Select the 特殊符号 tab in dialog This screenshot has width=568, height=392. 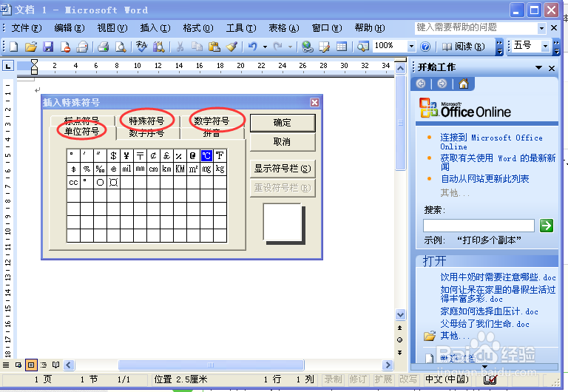[146, 121]
